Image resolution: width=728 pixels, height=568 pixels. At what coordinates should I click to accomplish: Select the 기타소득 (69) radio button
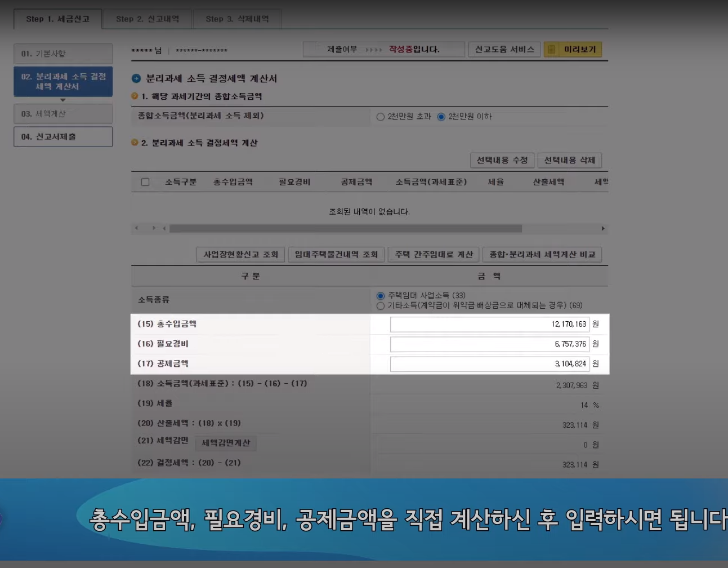click(x=381, y=306)
